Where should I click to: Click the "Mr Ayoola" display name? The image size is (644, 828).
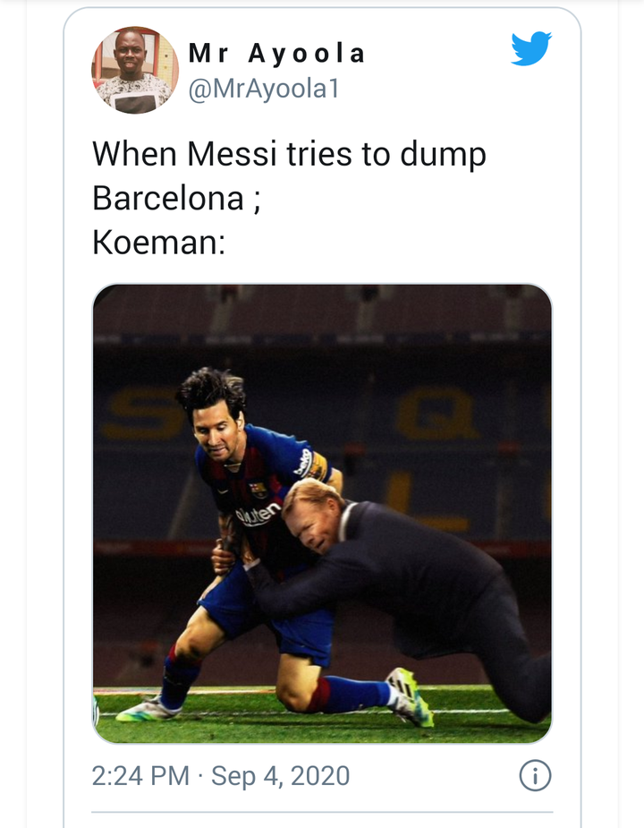[277, 54]
